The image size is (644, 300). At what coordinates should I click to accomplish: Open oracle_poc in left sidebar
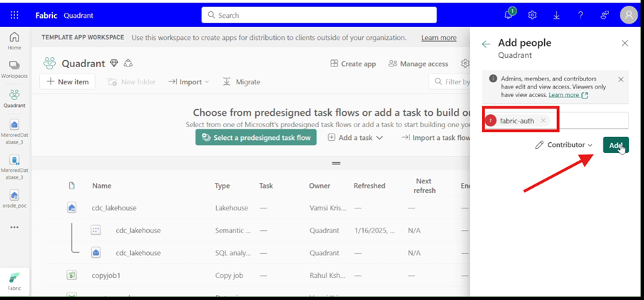pos(14,199)
